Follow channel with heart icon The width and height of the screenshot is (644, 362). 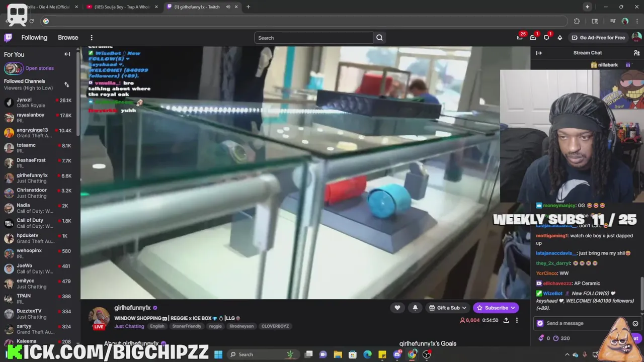tap(397, 308)
